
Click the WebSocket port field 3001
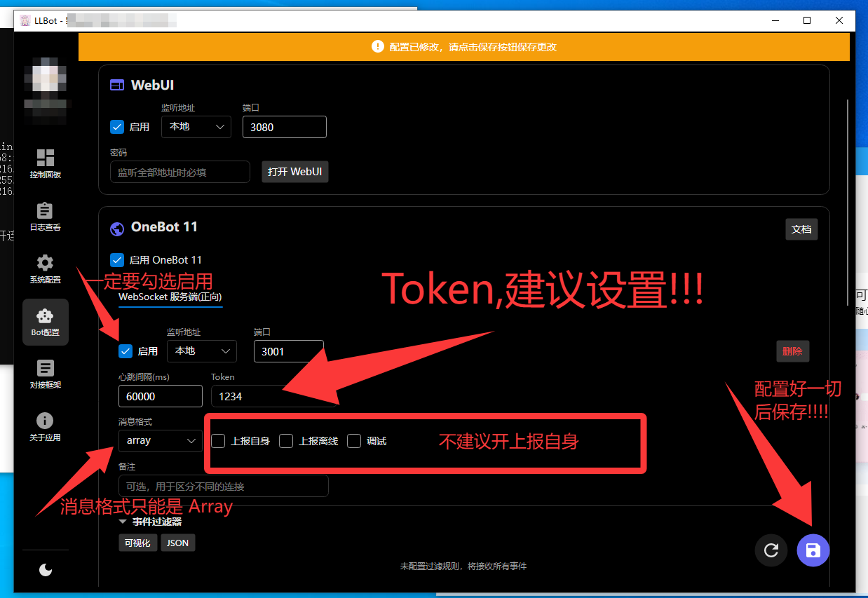pyautogui.click(x=289, y=351)
